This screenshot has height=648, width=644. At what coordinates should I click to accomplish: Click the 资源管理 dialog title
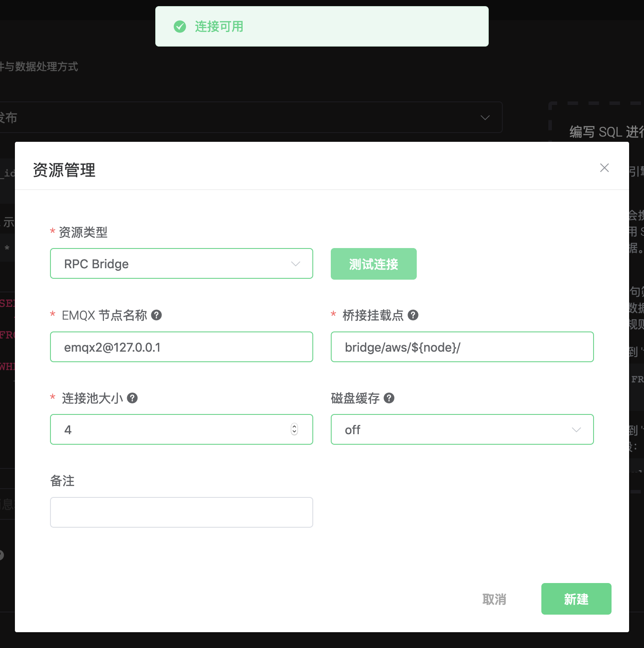[x=64, y=170]
